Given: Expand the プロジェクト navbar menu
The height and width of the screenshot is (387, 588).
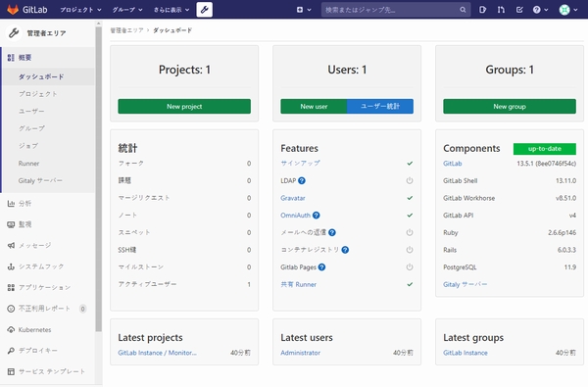Looking at the screenshot, I should [x=80, y=10].
